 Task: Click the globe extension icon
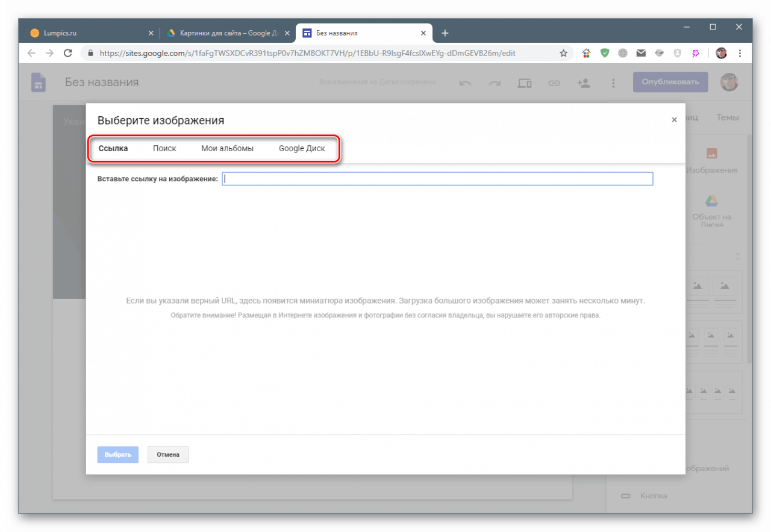[x=623, y=53]
